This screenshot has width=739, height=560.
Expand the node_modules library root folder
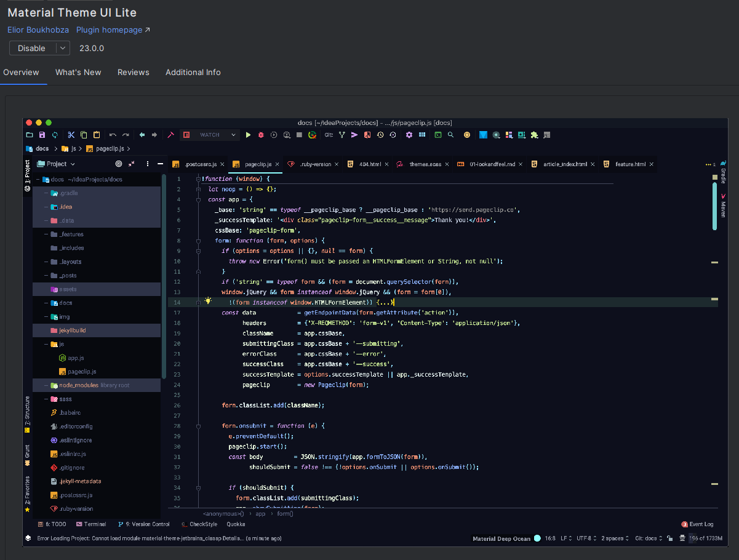coord(47,385)
